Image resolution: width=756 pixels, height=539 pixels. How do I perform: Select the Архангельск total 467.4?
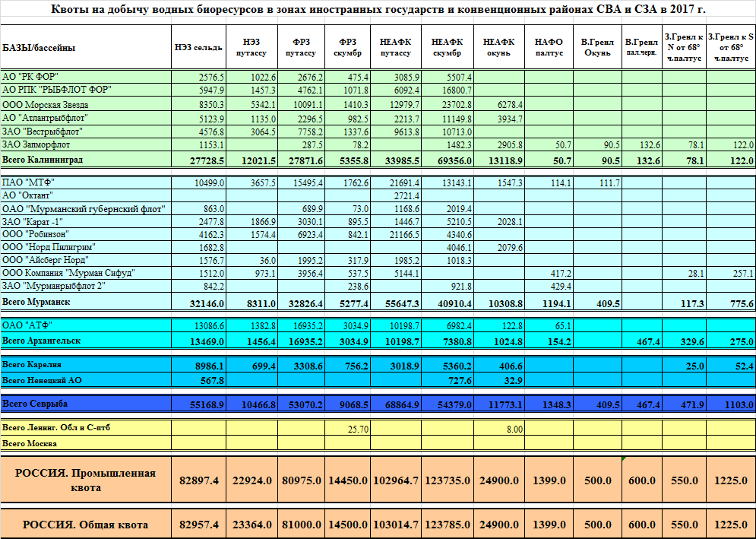coord(642,341)
